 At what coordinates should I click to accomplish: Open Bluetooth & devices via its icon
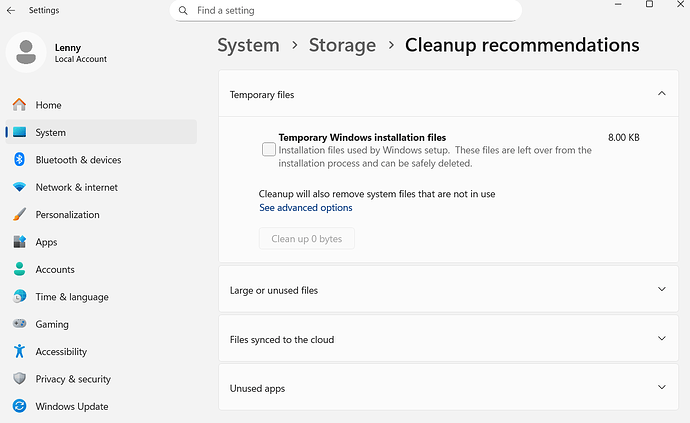point(19,160)
